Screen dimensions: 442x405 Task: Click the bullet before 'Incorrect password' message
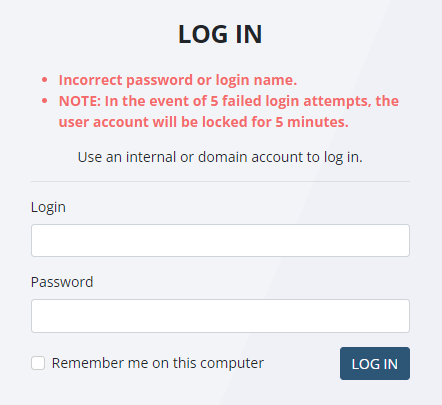pyautogui.click(x=44, y=80)
